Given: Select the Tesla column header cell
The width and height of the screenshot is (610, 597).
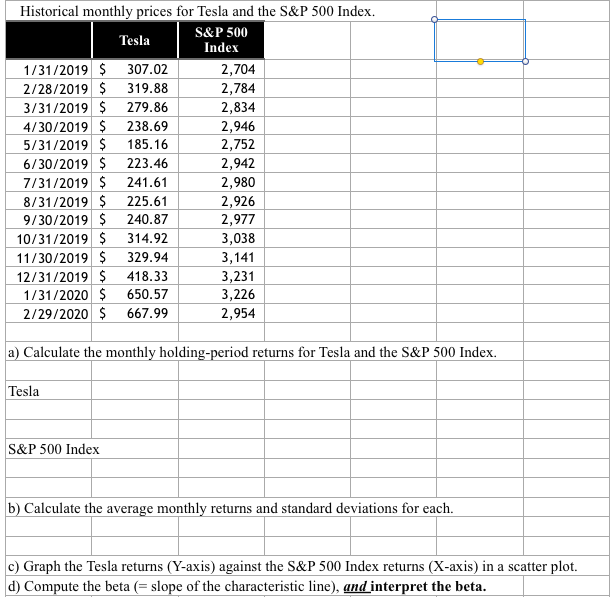Looking at the screenshot, I should (135, 40).
